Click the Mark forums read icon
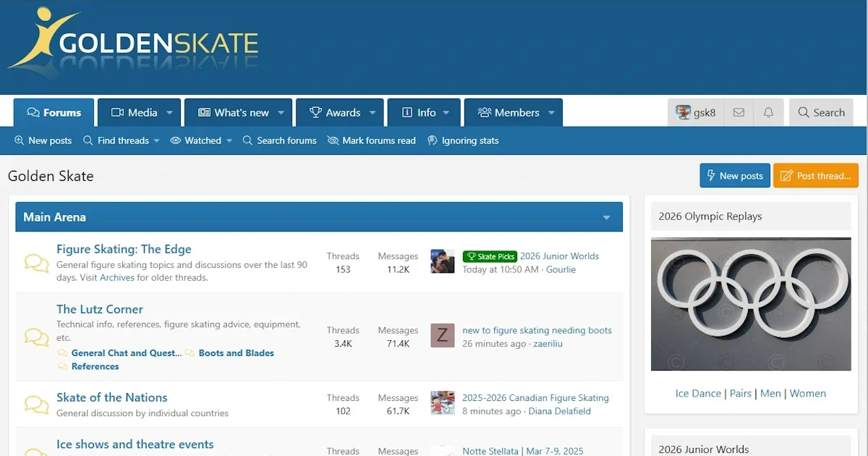This screenshot has height=456, width=868. [x=333, y=140]
